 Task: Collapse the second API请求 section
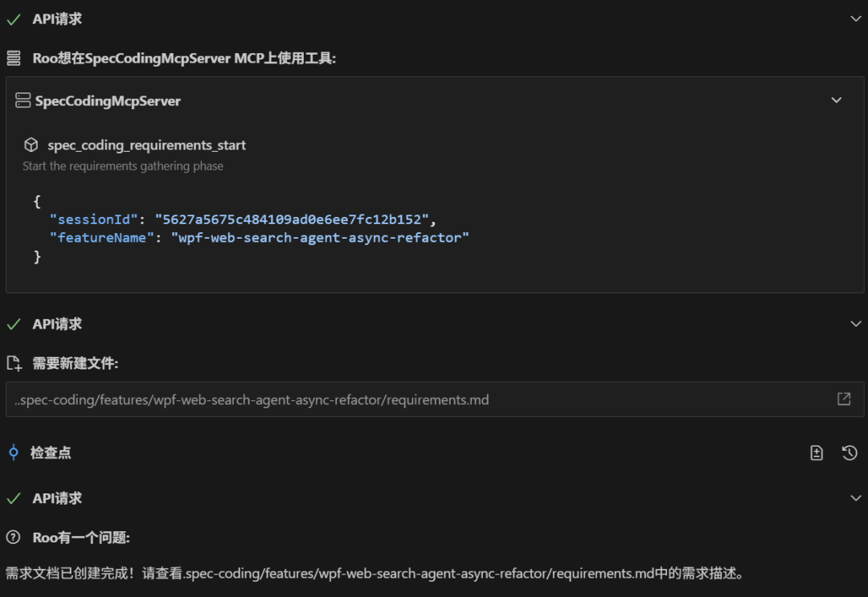(x=854, y=323)
